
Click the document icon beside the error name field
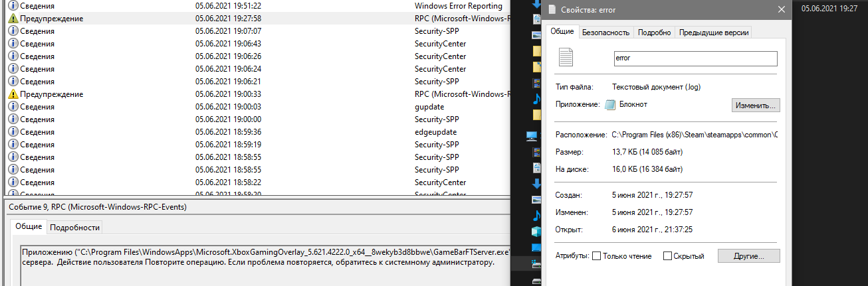[566, 58]
